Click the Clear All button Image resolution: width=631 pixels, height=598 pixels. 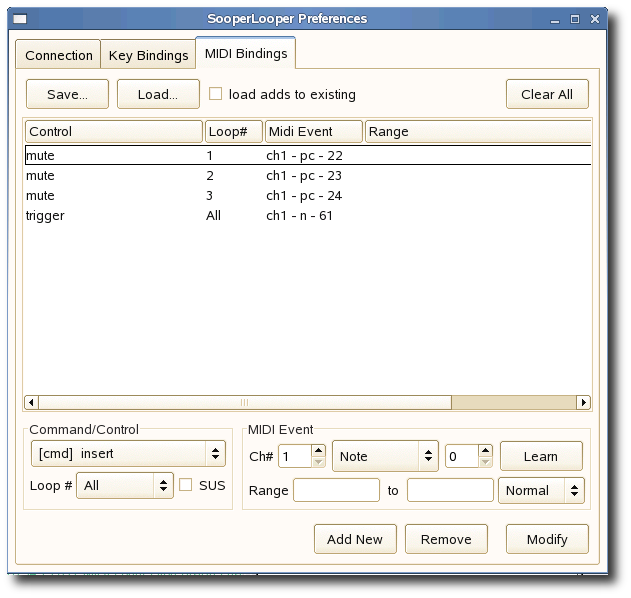[x=547, y=94]
